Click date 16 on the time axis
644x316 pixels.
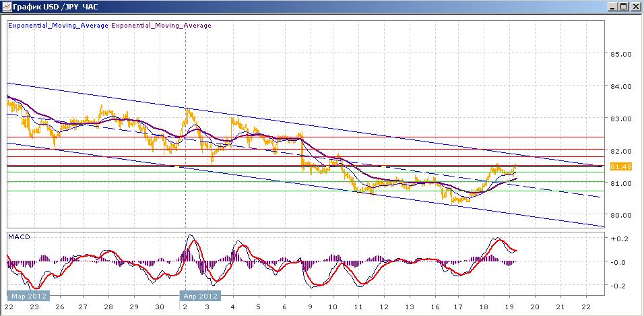click(x=435, y=307)
